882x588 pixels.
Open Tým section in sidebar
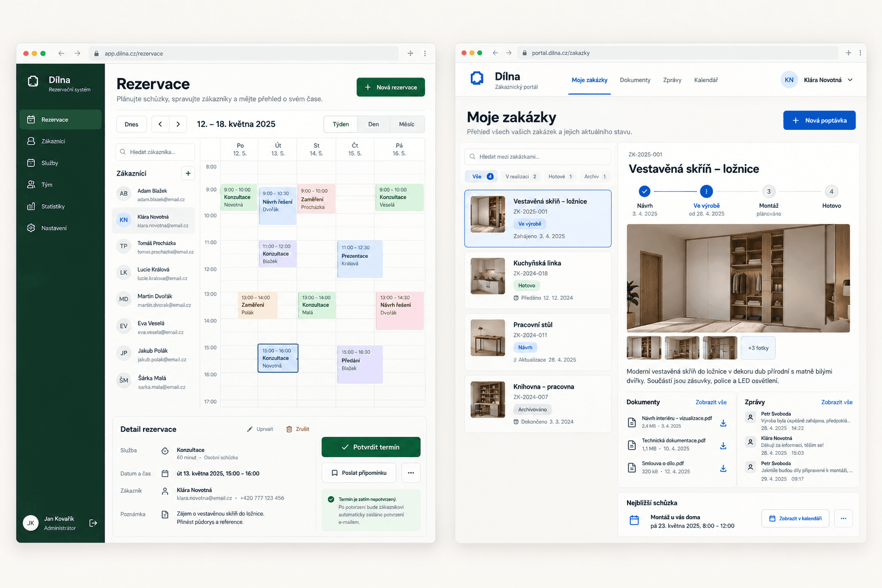click(x=60, y=185)
